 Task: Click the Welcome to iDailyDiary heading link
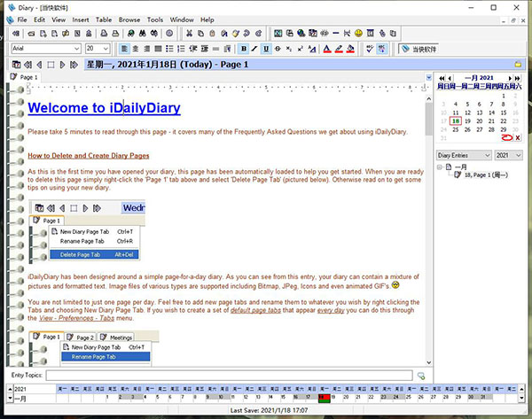[104, 108]
